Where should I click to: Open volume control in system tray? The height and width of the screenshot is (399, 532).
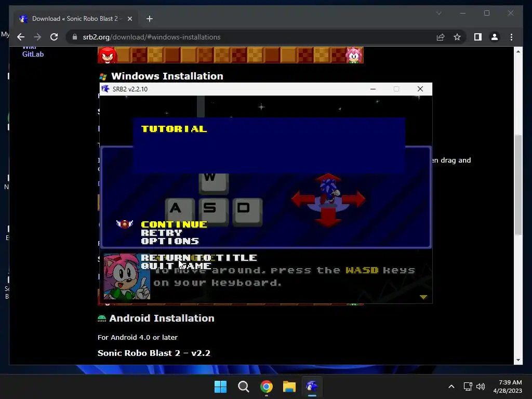[x=481, y=387]
